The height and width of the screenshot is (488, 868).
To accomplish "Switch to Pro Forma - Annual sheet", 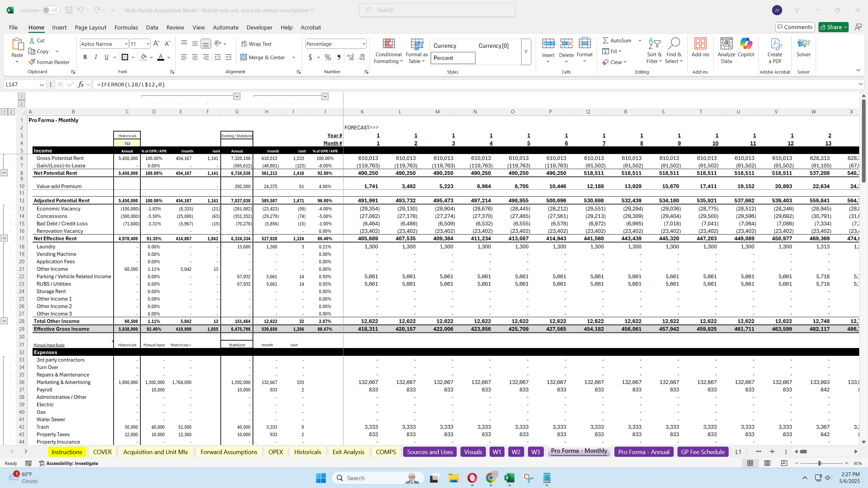I will [x=644, y=452].
